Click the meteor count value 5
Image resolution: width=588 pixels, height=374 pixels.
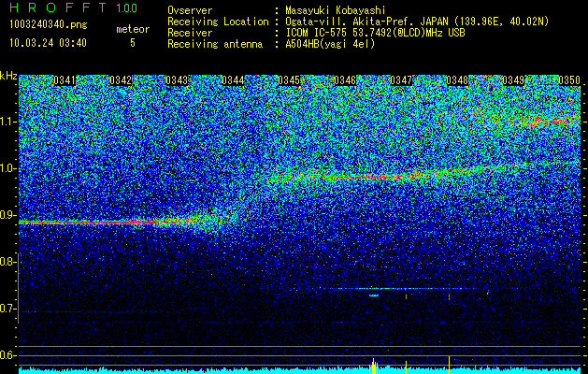133,43
